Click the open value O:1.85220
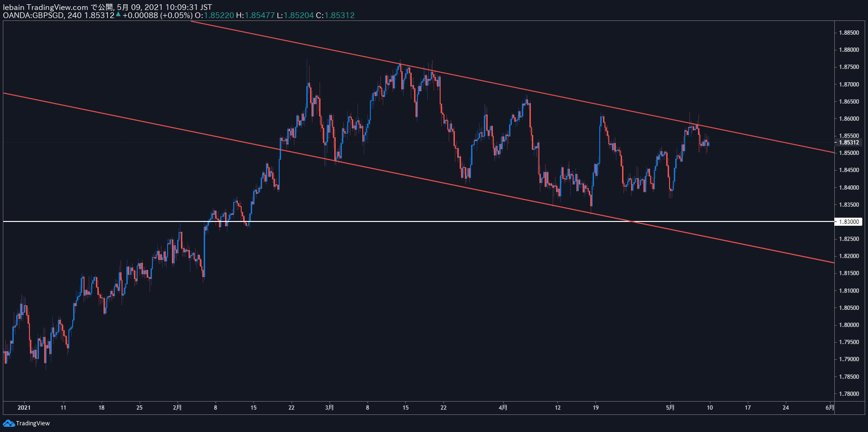Viewport: 868px width, 432px height. (215, 15)
